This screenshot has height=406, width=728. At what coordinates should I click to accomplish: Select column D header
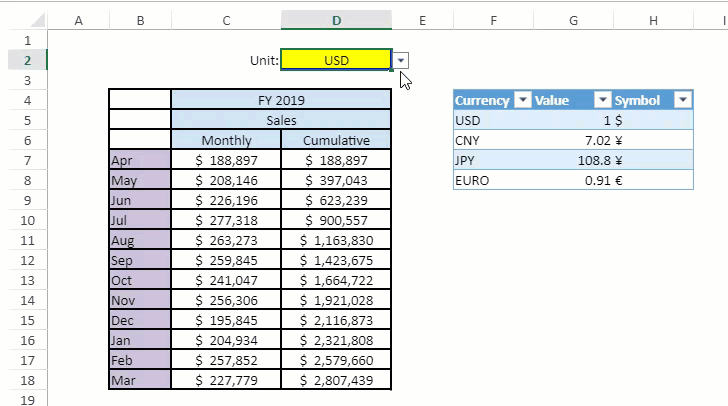point(336,20)
